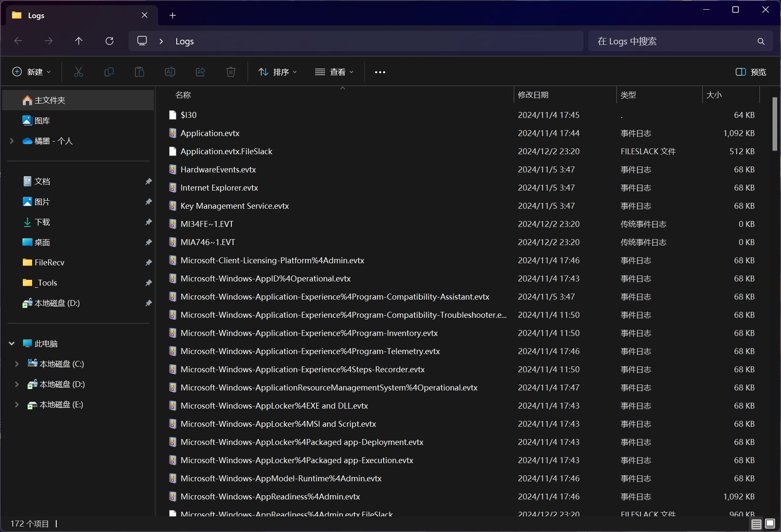Click the Cut scissors icon

[x=79, y=72]
